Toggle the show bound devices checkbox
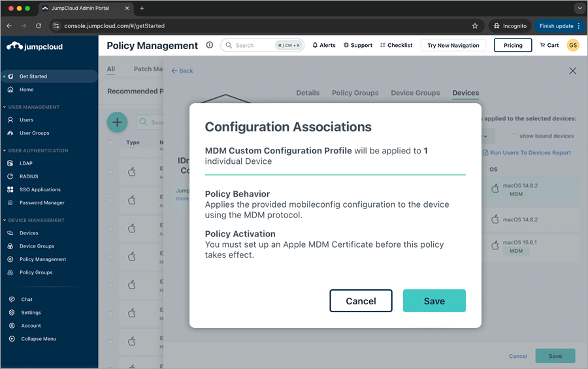 [x=514, y=136]
